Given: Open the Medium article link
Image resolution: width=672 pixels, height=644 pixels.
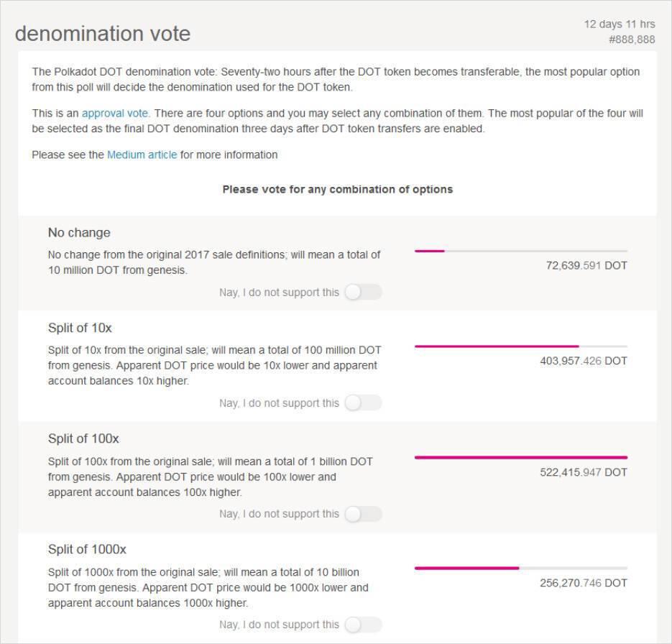Looking at the screenshot, I should click(142, 155).
